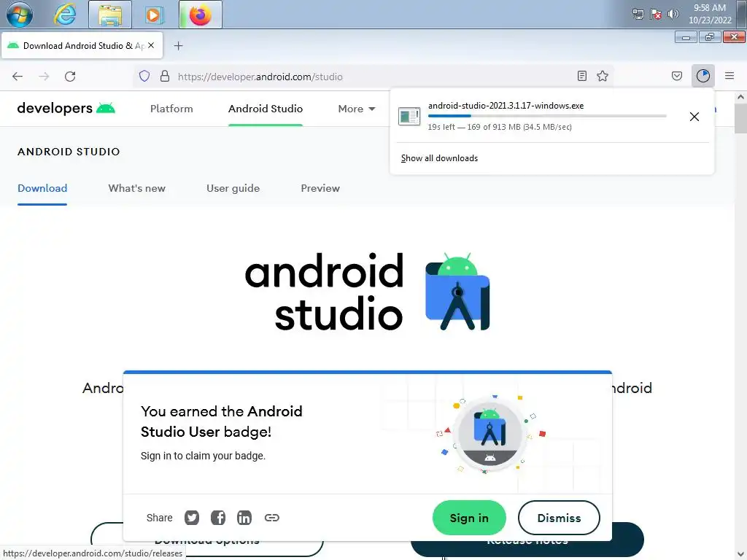Copy the badge share link
Screen dimensions: 747x560
coord(272,518)
